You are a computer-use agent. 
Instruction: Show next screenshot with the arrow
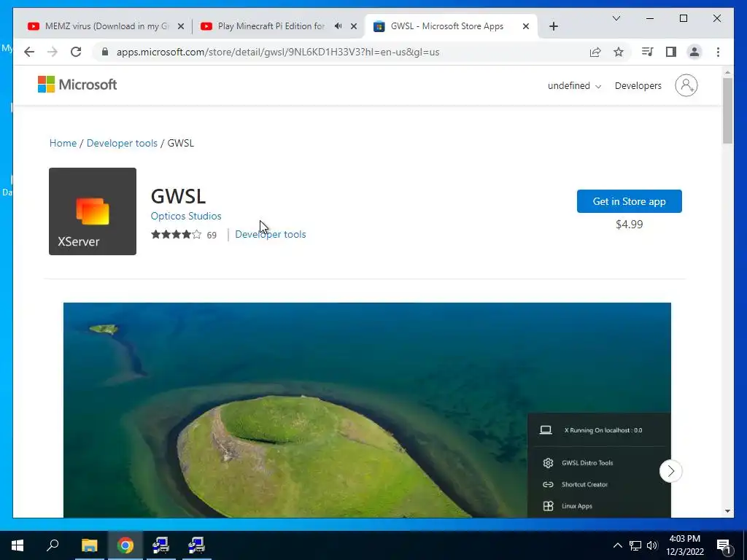click(x=671, y=471)
